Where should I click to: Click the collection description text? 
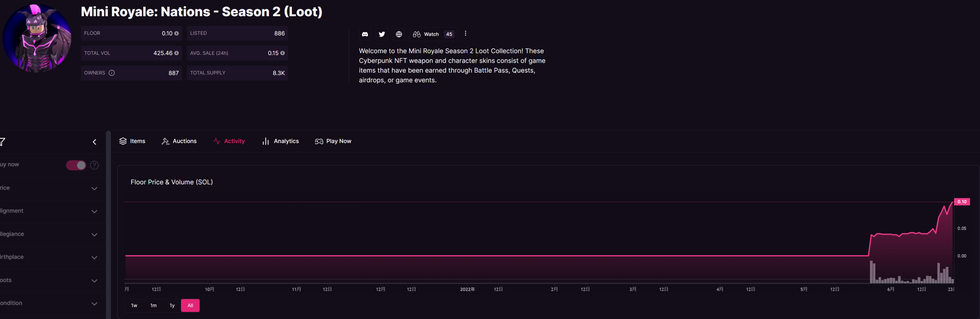(x=452, y=65)
